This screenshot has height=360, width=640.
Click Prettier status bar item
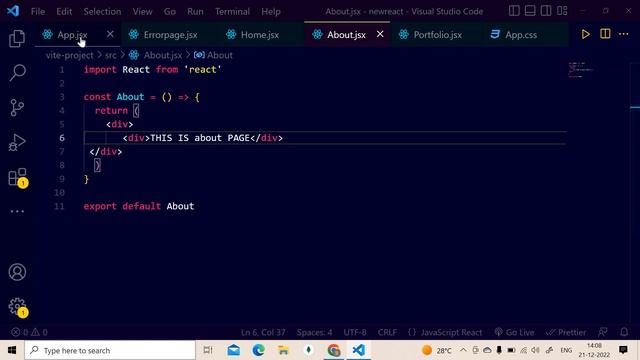(566, 332)
